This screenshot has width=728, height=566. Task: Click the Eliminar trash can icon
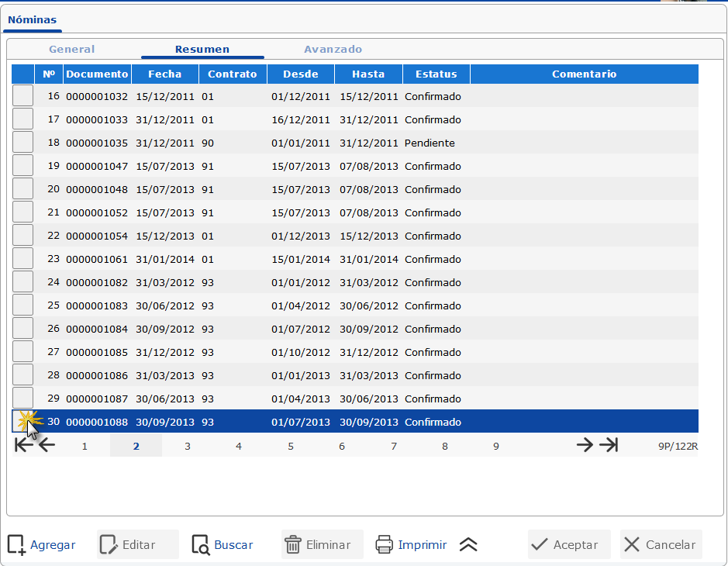tap(293, 545)
